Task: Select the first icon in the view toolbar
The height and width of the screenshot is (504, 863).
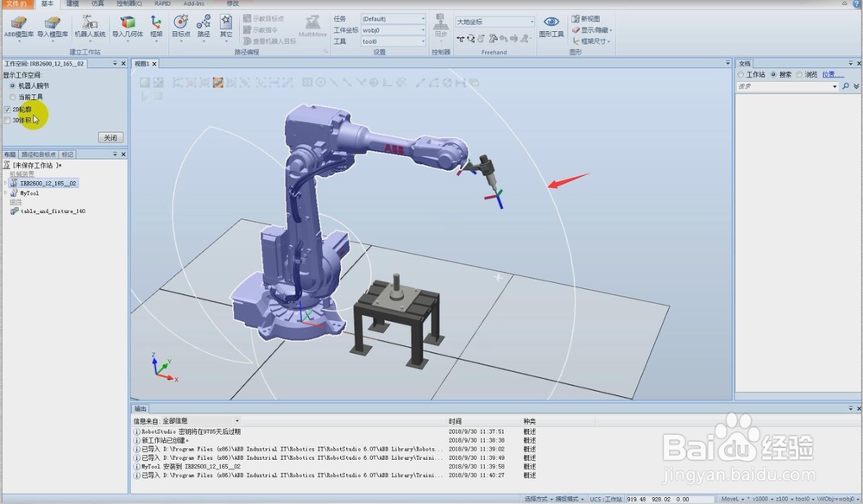Action: tap(145, 83)
